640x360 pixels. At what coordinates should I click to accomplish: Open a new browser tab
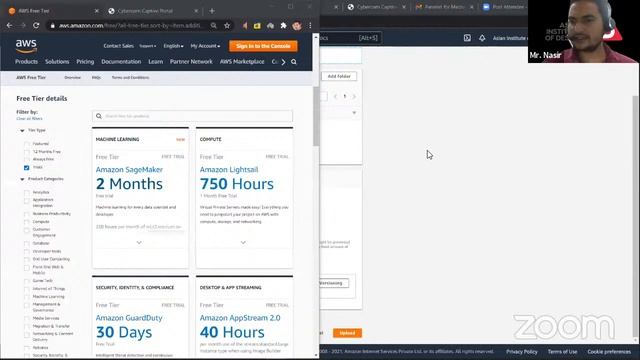(211, 11)
